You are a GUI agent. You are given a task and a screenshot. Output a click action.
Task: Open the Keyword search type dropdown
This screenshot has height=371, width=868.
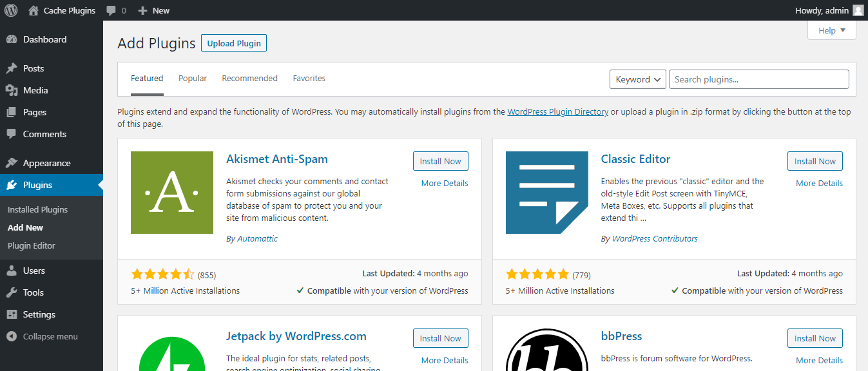638,79
